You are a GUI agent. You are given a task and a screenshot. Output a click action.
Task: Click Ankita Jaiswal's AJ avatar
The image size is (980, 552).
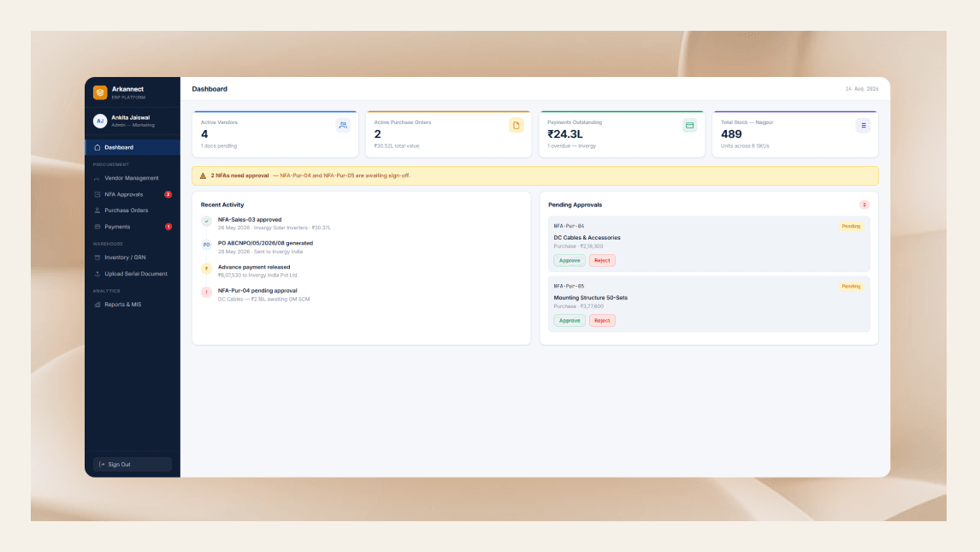[100, 121]
